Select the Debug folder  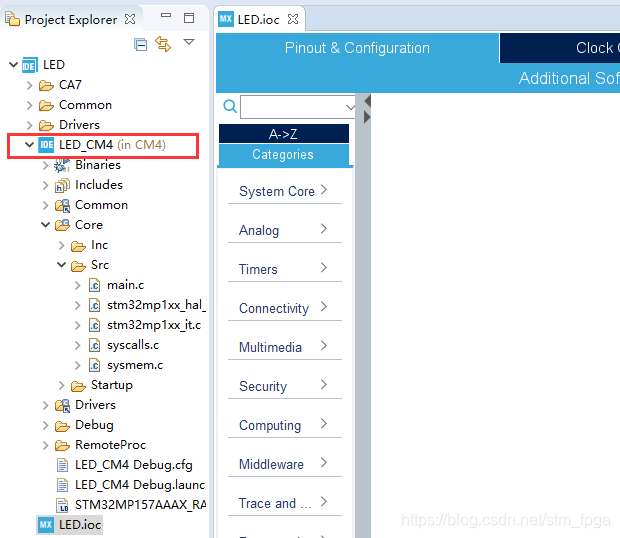pyautogui.click(x=94, y=425)
